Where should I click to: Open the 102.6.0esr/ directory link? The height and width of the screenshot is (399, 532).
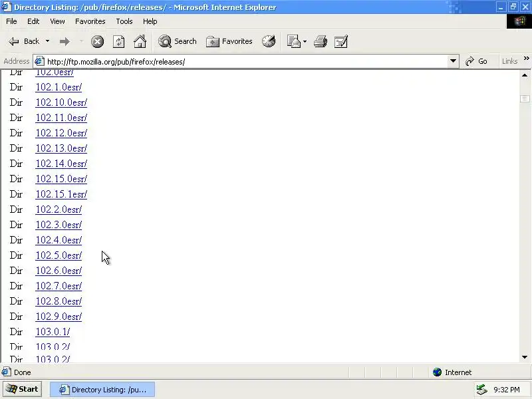coord(59,271)
